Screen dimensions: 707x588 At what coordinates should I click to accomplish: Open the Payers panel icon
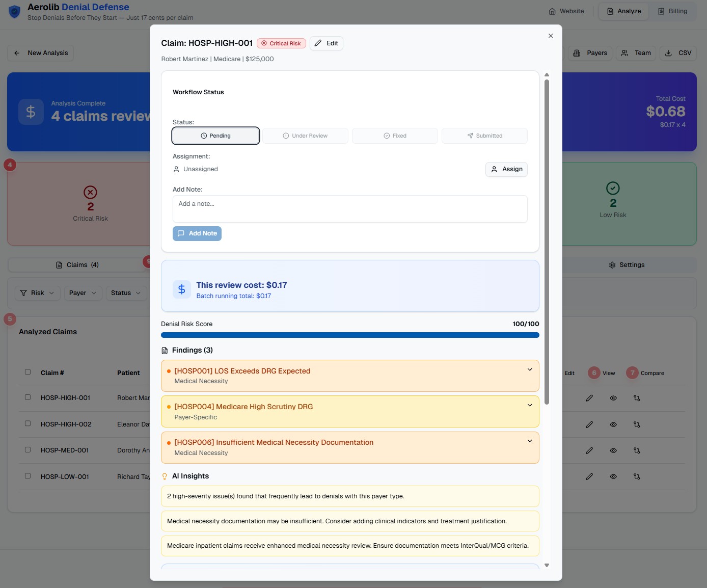[577, 52]
